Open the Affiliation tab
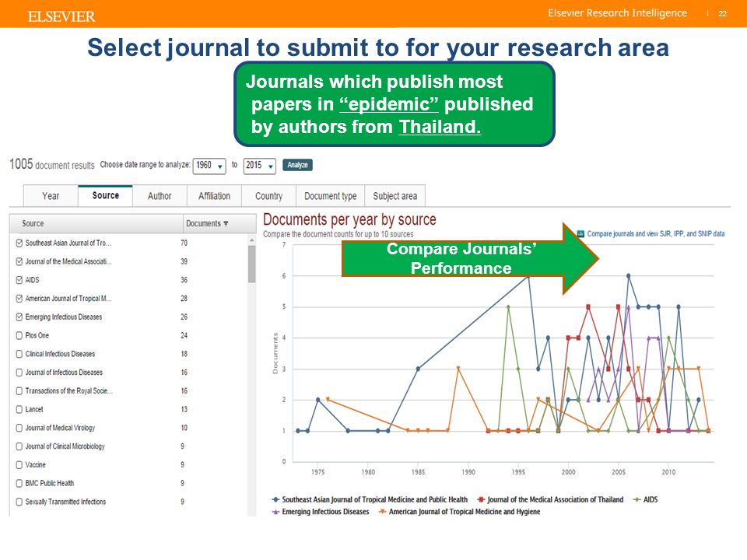The height and width of the screenshot is (560, 747). [x=214, y=196]
